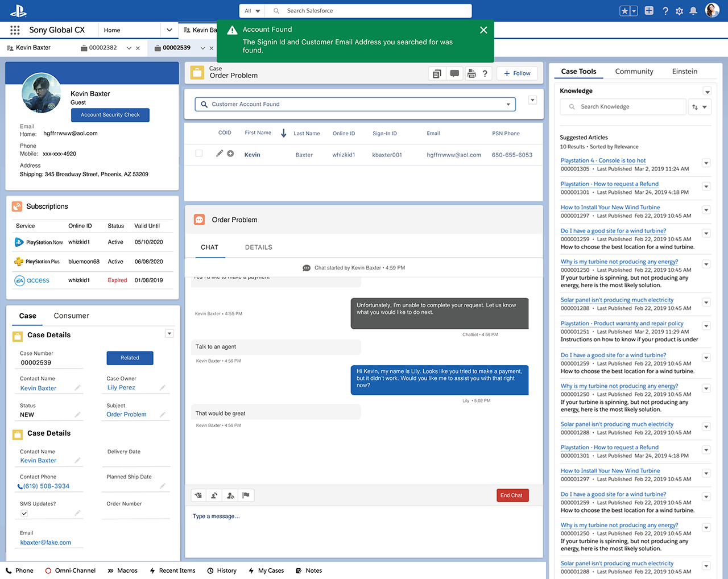The height and width of the screenshot is (579, 728).
Task: Check the checkbox in Kevin's account row
Action: point(199,154)
